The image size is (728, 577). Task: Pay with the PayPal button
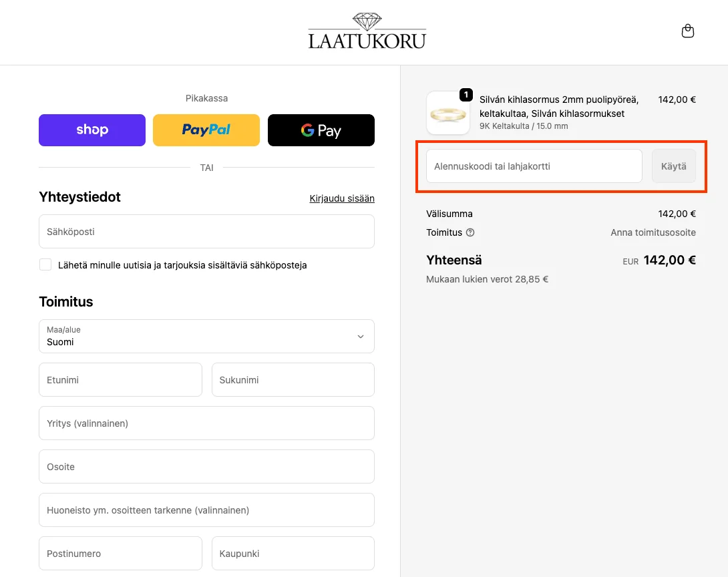coord(206,130)
